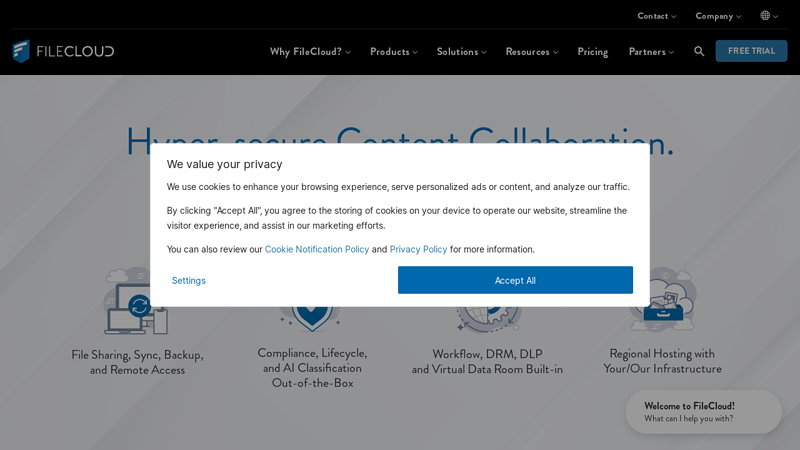Open cookie Settings
800x450 pixels.
(189, 281)
